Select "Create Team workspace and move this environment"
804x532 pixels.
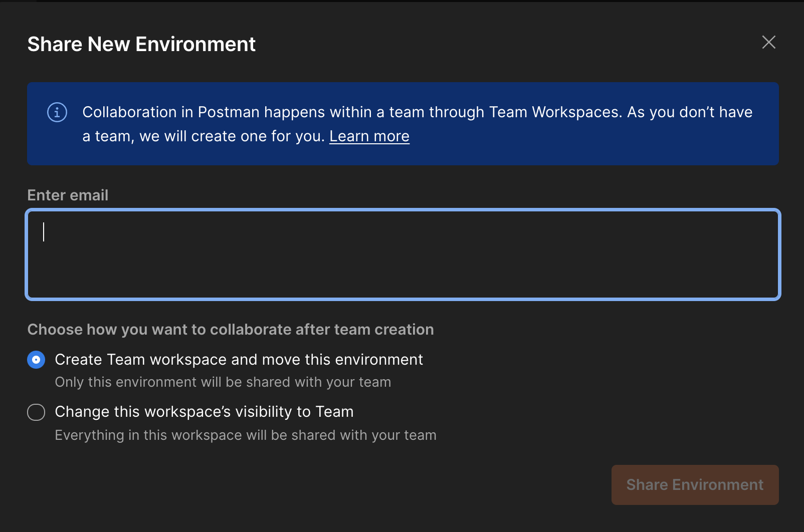(36, 359)
